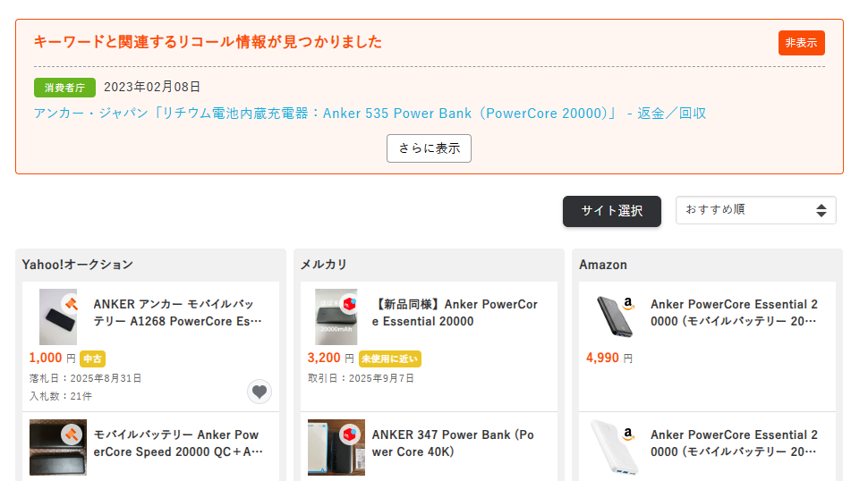Click the Yahoo auction hammer badge on the A1268 item

click(x=71, y=305)
